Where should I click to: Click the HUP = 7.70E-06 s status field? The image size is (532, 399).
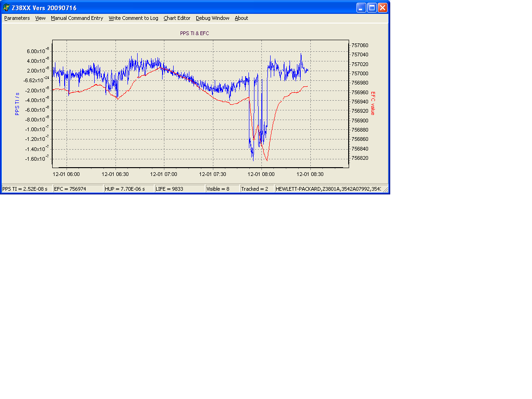[129, 189]
